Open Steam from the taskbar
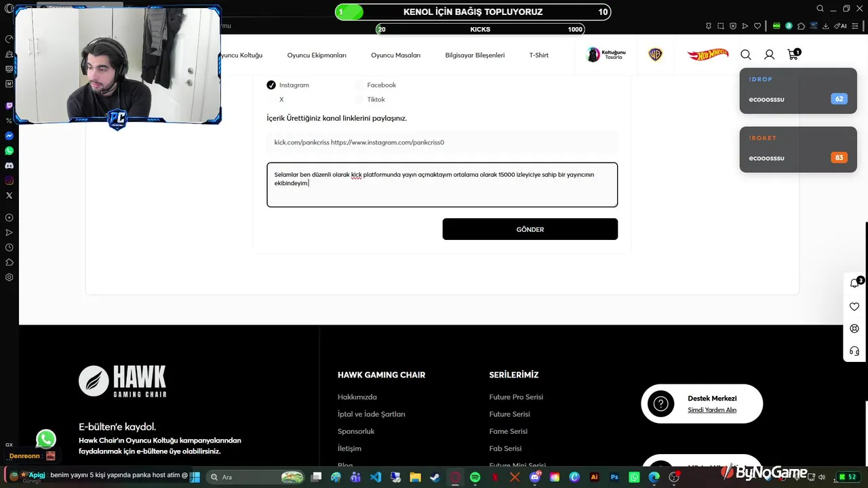 pos(435,477)
